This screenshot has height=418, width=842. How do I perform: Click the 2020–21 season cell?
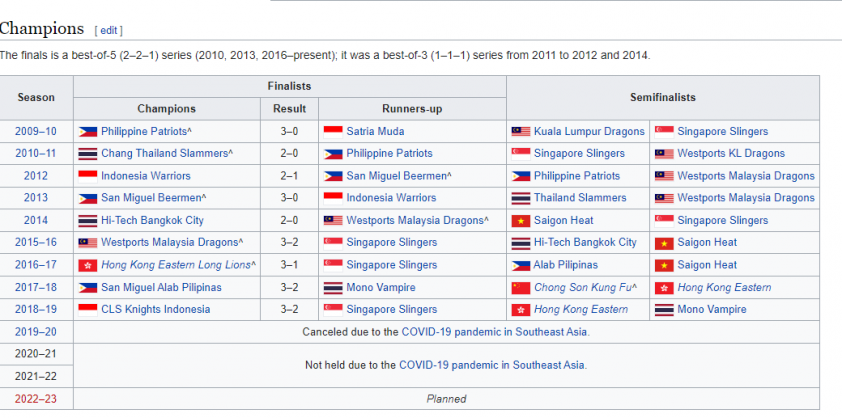(x=35, y=354)
